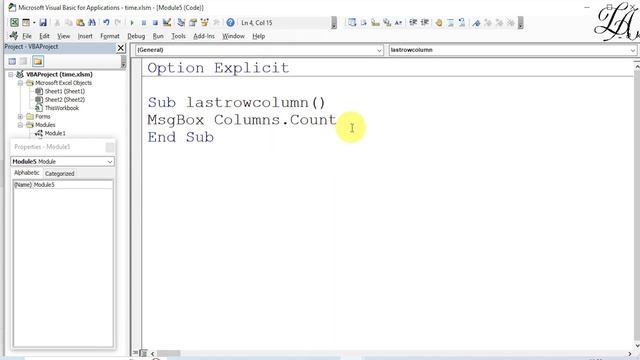Click on "End Sub" code line
The width and height of the screenshot is (640, 360).
click(180, 137)
